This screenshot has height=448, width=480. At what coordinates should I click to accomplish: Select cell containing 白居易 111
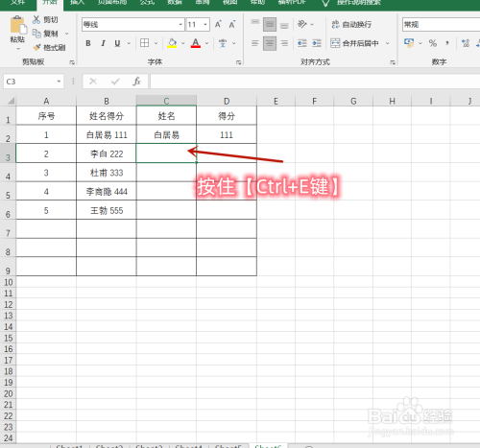click(x=107, y=134)
